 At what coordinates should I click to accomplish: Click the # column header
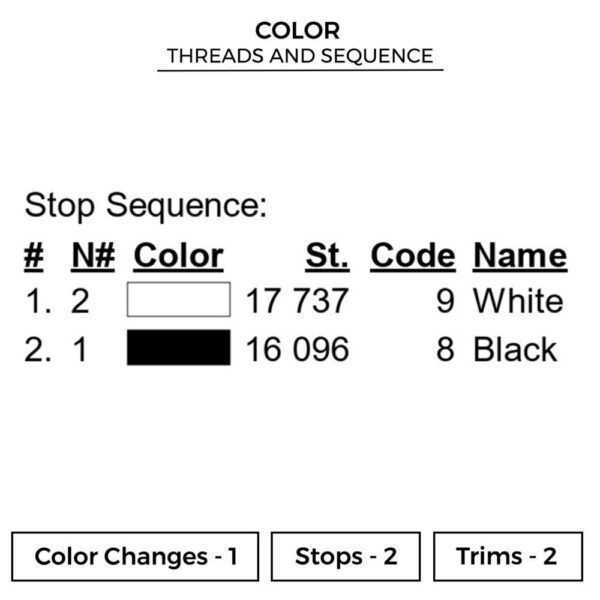[x=34, y=256]
